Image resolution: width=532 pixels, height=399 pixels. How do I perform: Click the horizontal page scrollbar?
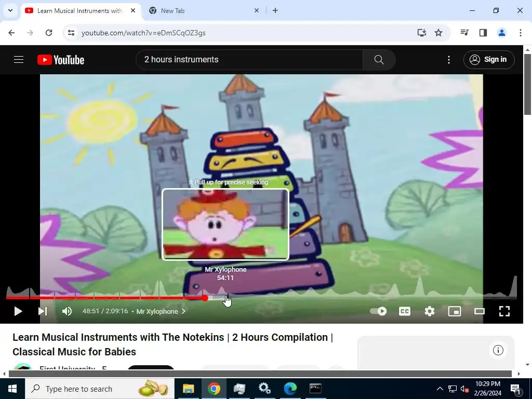(260, 374)
